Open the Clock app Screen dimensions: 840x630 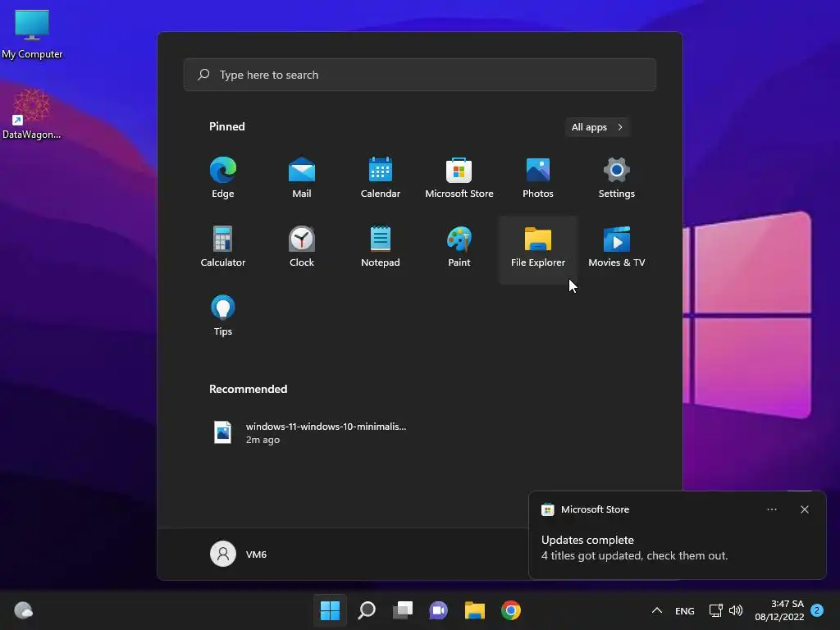pyautogui.click(x=302, y=247)
